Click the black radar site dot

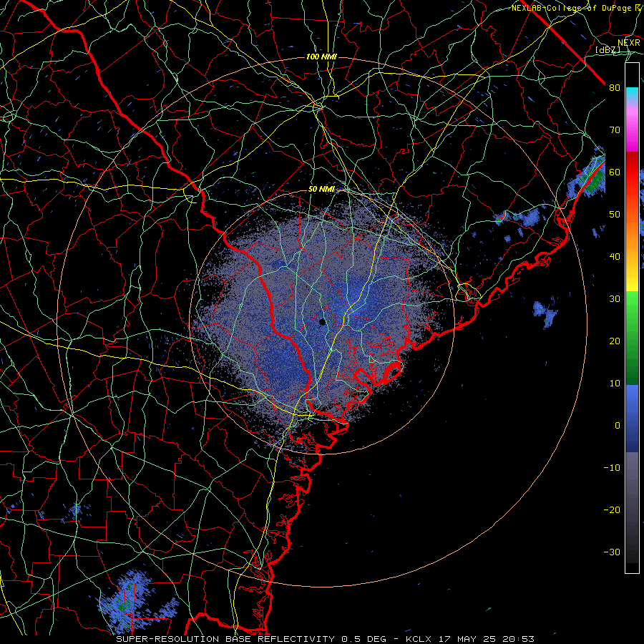pos(323,322)
